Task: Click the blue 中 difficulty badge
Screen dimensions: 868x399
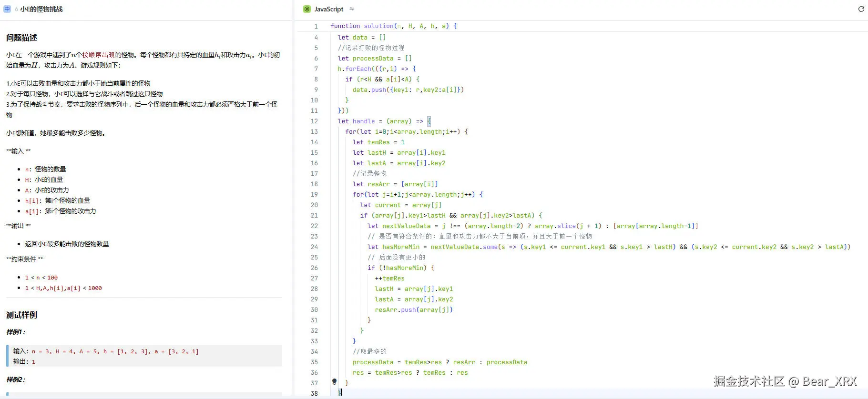Action: (x=7, y=9)
